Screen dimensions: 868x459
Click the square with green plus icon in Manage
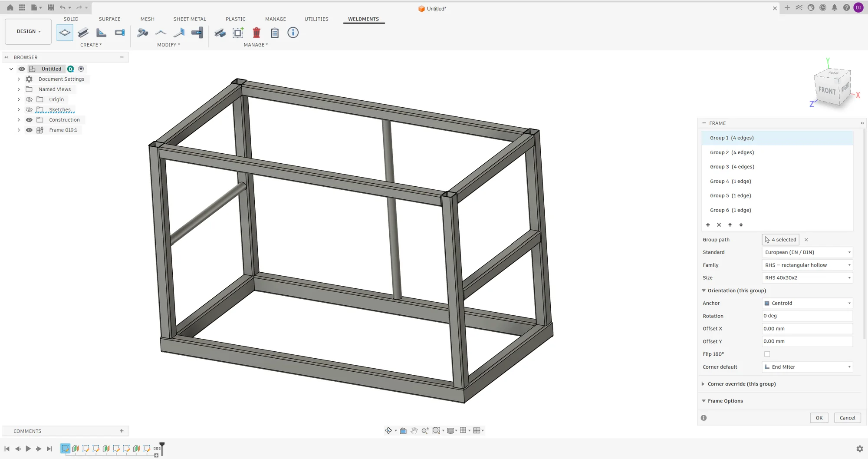238,33
